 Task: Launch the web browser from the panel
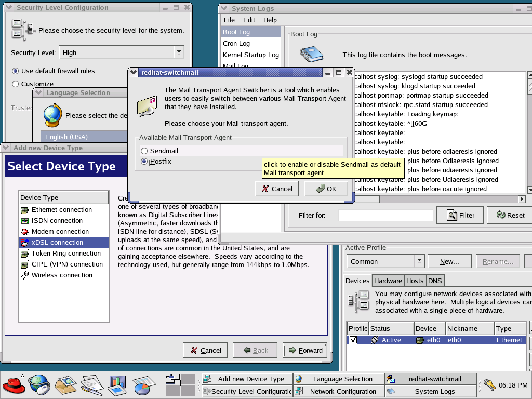[x=40, y=385]
